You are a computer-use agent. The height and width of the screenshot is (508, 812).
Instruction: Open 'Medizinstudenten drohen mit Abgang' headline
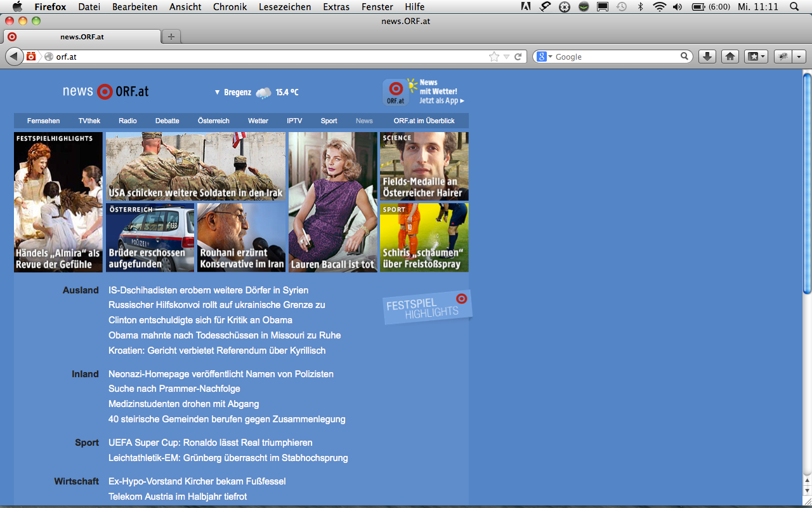184,404
